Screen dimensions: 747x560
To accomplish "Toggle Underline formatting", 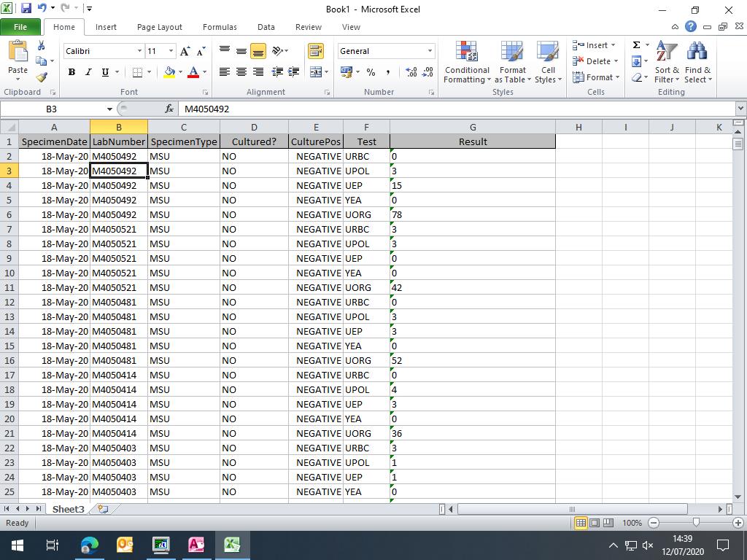I will click(105, 72).
